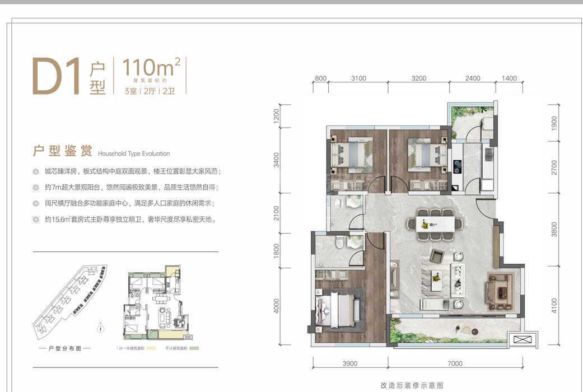Click the small colored floor plan thumbnail
The image size is (583, 392).
tap(158, 302)
